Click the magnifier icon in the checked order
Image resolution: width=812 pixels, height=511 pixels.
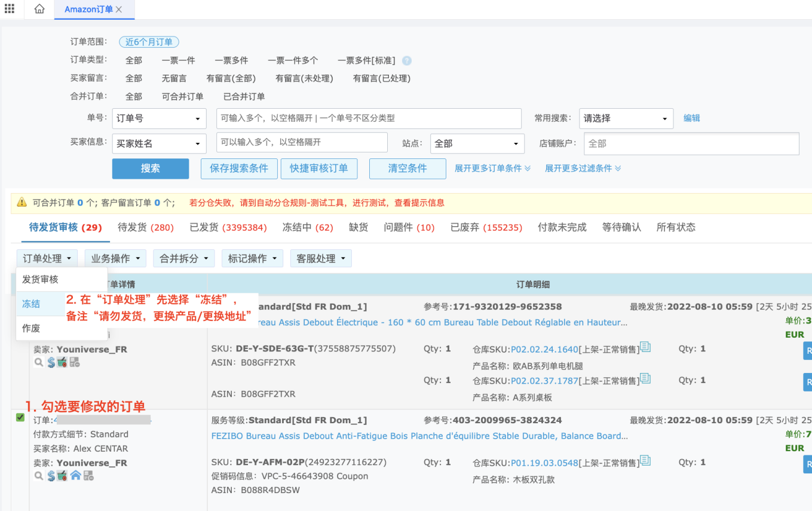coord(38,476)
